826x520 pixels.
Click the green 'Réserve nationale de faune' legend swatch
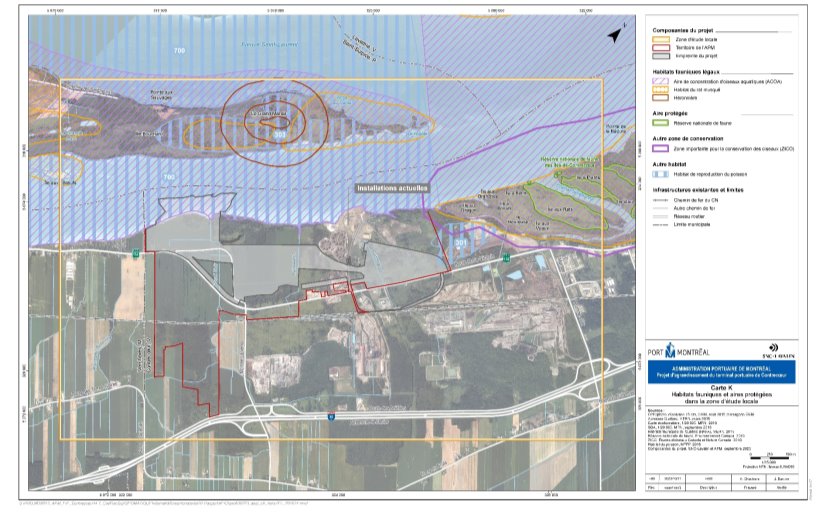click(661, 123)
